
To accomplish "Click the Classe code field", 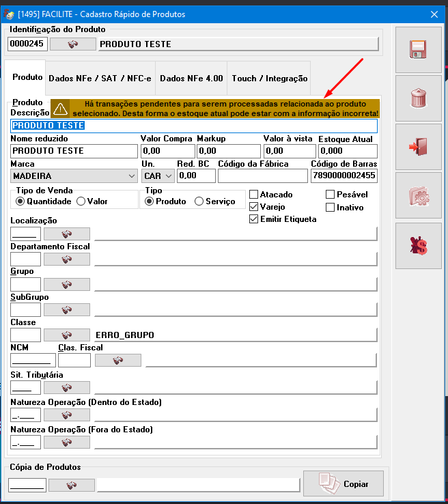I will (x=26, y=335).
